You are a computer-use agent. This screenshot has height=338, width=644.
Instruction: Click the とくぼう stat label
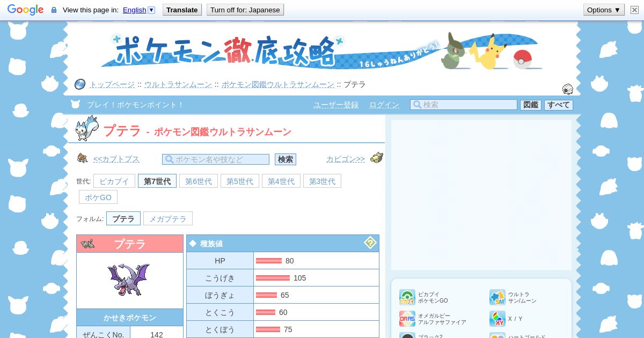[x=219, y=329]
